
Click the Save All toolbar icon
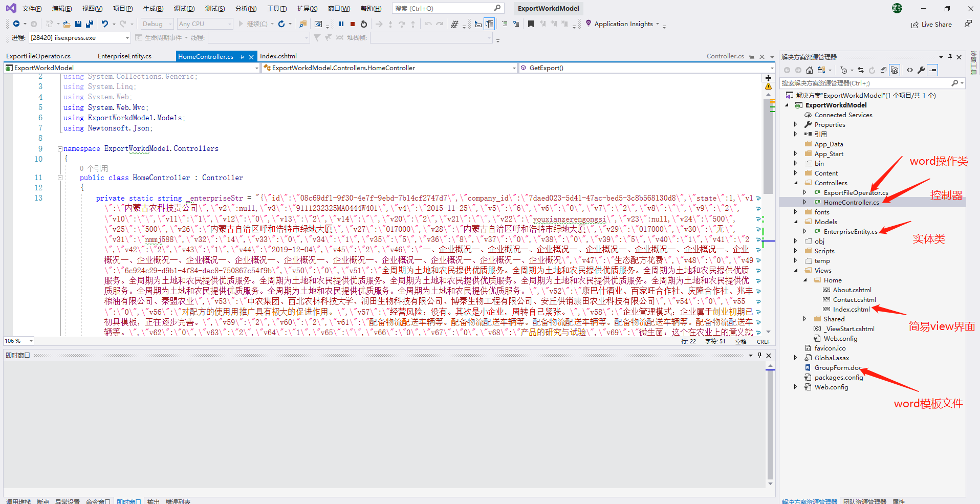pos(90,24)
